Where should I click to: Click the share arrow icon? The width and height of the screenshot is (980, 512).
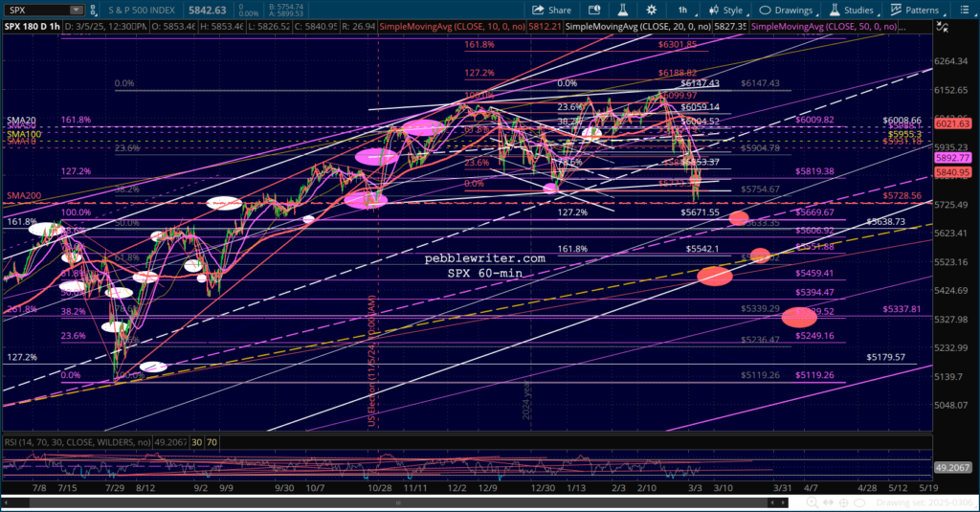coord(538,10)
